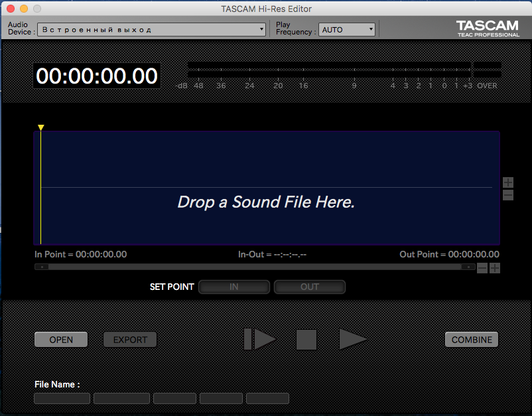Viewport: 532px width, 416px height.
Task: Zoom in timeline with horizontal plus icon
Action: point(495,268)
